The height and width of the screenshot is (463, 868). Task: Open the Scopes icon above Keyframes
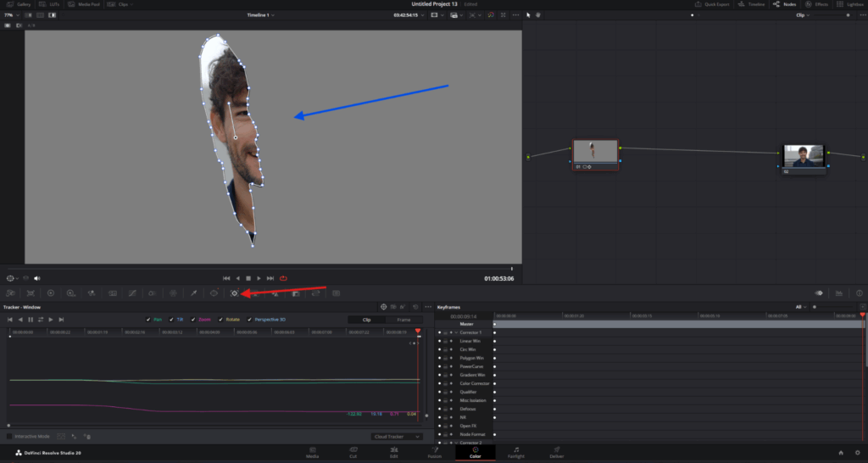pyautogui.click(x=838, y=293)
